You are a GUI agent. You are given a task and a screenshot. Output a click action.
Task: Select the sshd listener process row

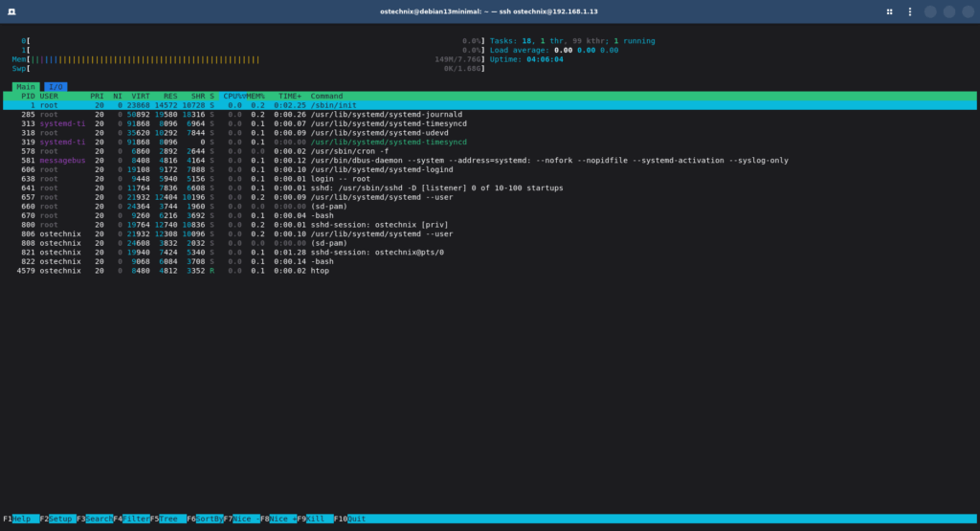click(x=490, y=188)
